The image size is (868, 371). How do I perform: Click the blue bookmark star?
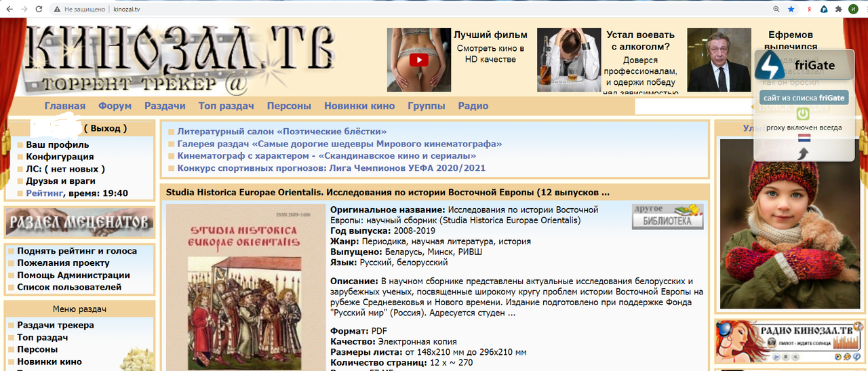pos(791,9)
